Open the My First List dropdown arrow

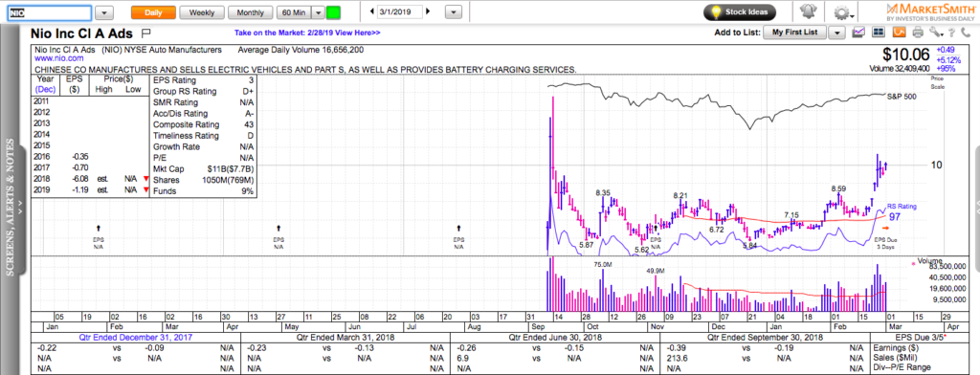point(836,32)
